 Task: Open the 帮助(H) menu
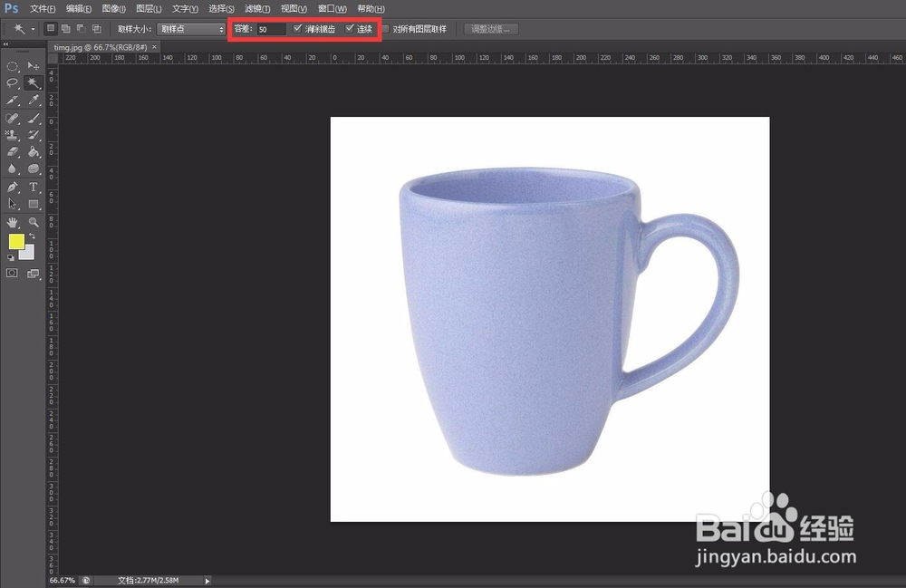point(371,9)
